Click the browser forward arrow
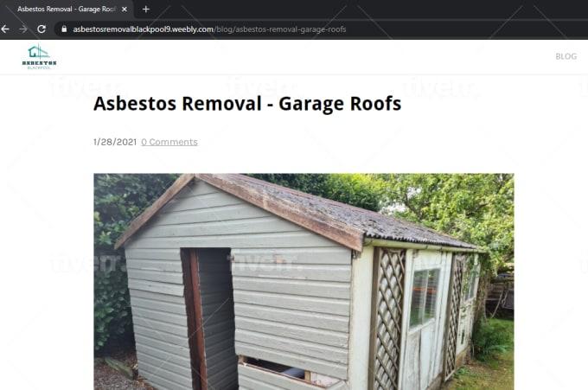 [23, 29]
